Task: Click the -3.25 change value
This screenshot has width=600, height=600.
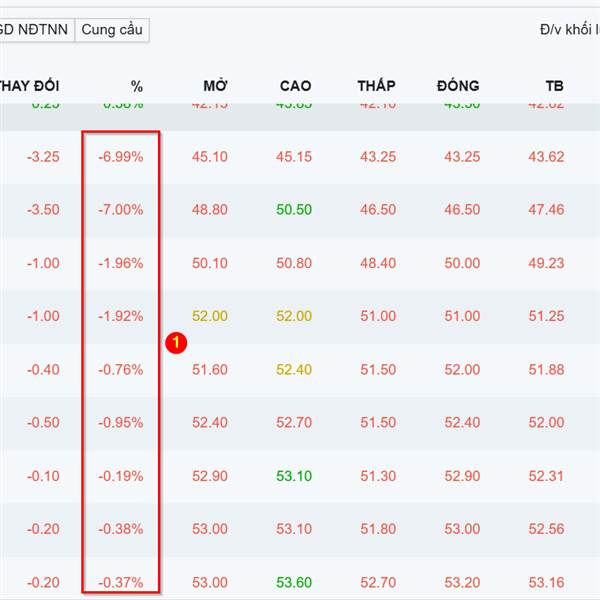Action: coord(43,157)
